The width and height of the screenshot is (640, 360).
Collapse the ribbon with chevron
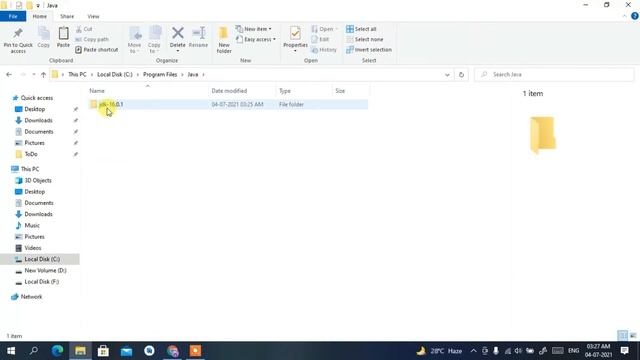point(624,16)
